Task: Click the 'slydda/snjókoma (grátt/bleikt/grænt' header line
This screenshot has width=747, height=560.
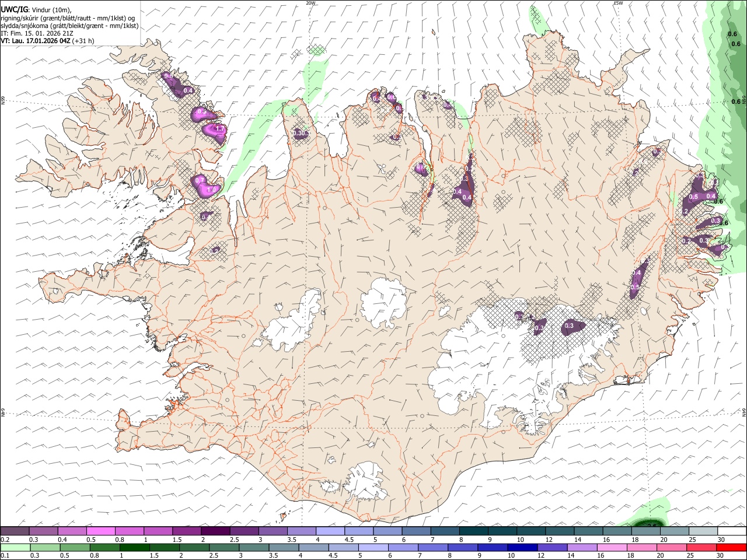Action: click(69, 26)
